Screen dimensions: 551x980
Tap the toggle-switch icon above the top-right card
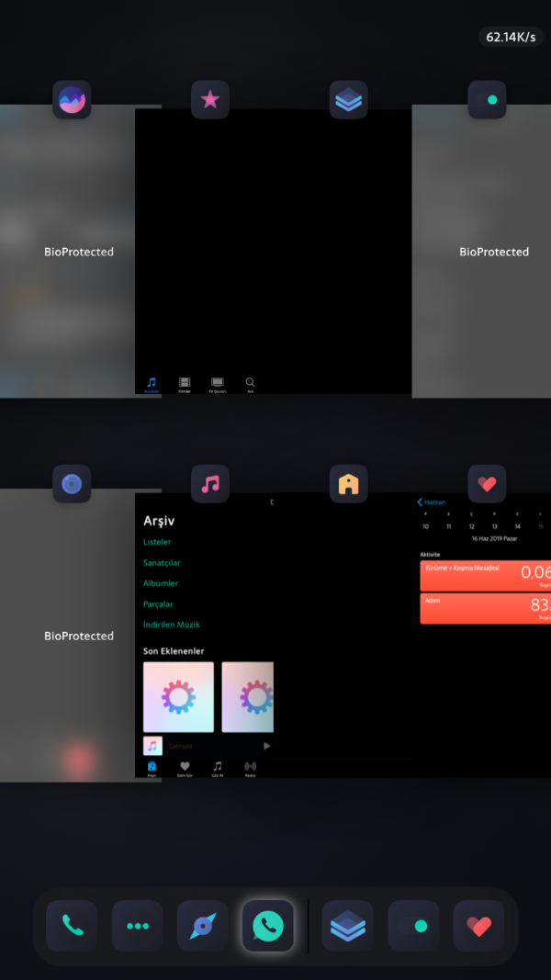pos(487,99)
